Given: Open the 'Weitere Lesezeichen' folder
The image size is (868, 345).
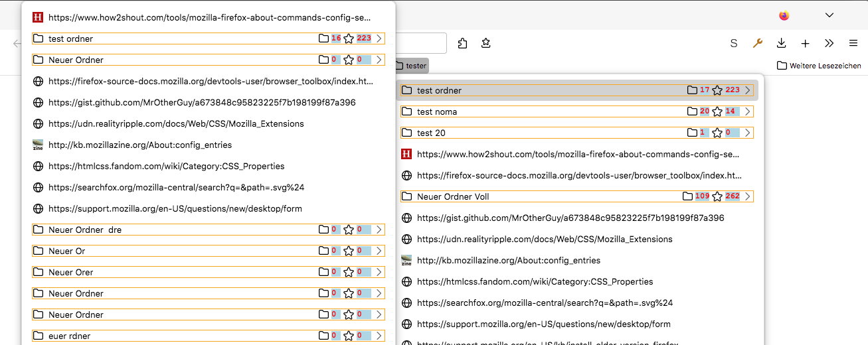Looking at the screenshot, I should pos(819,66).
